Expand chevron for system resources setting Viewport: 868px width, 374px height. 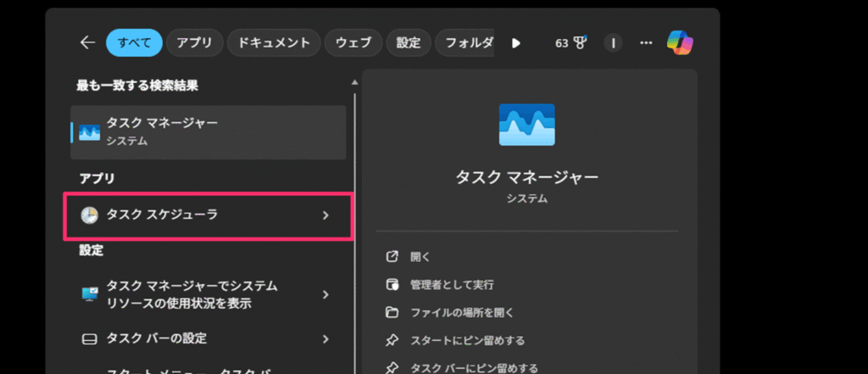[x=325, y=295]
